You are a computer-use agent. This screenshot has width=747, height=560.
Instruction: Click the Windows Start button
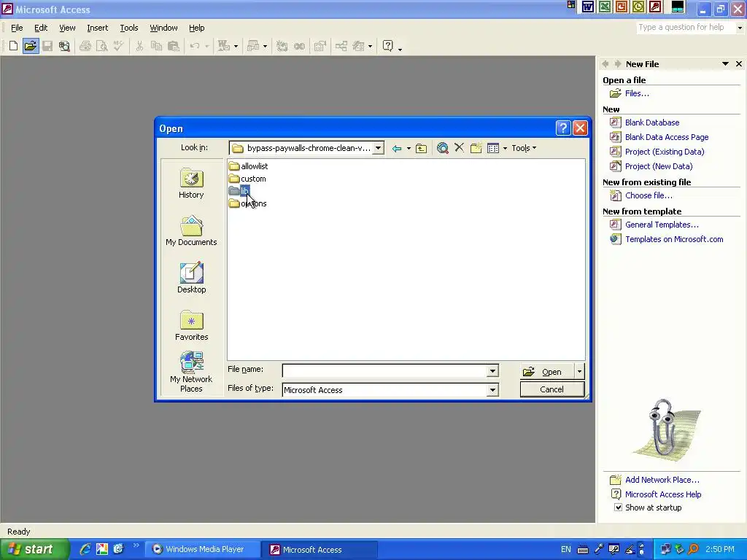pos(34,550)
